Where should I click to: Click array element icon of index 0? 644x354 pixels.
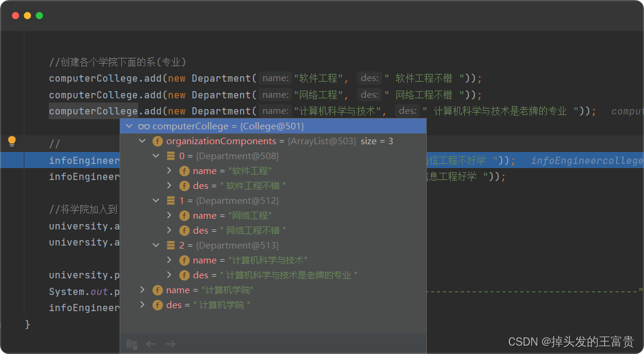(171, 156)
